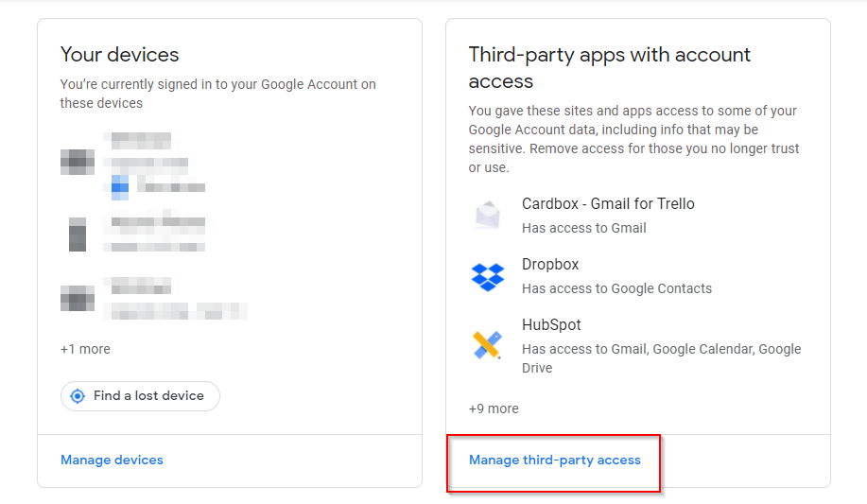Select the first blurred device icon
This screenshot has width=867, height=504.
click(78, 162)
